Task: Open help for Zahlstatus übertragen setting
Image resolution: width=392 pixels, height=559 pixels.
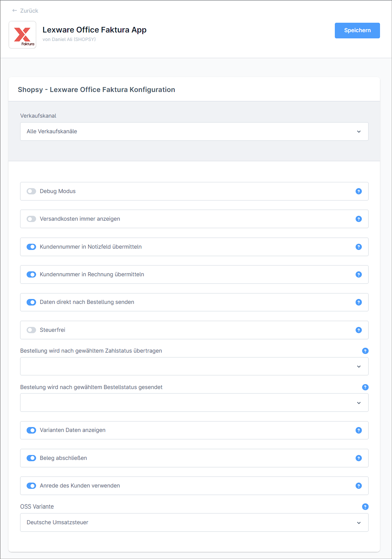Action: 365,351
